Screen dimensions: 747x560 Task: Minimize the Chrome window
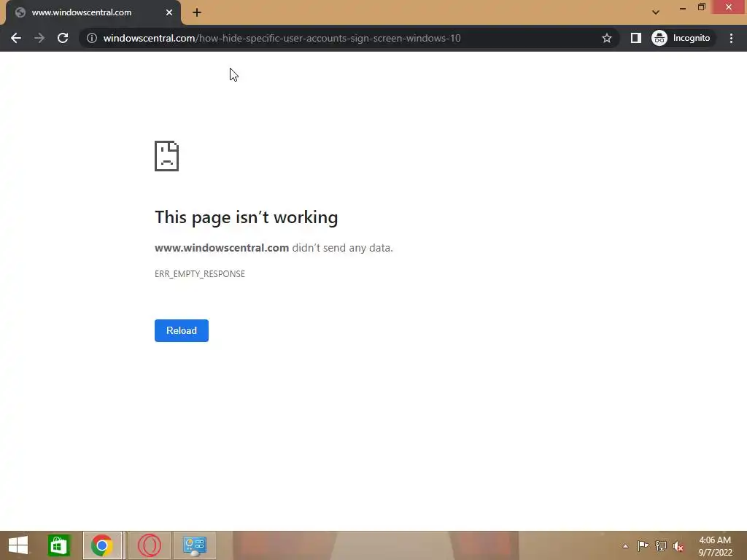pos(683,7)
